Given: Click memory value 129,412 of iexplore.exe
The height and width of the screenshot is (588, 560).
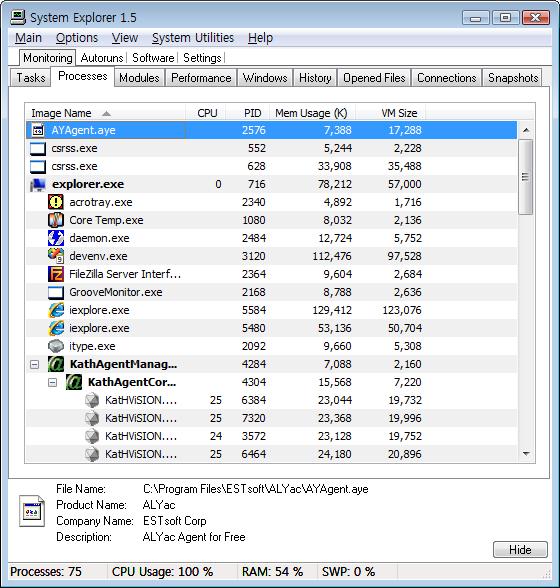Looking at the screenshot, I should pos(332,310).
